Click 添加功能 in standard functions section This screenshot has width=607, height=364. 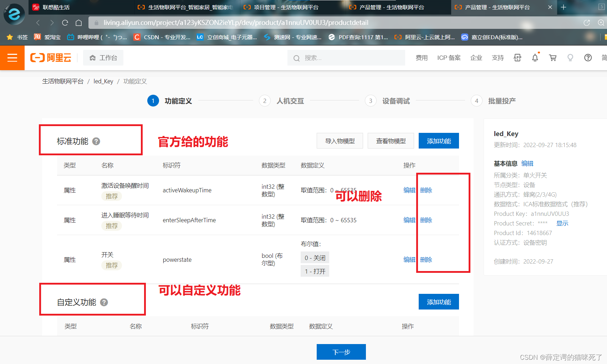click(439, 141)
